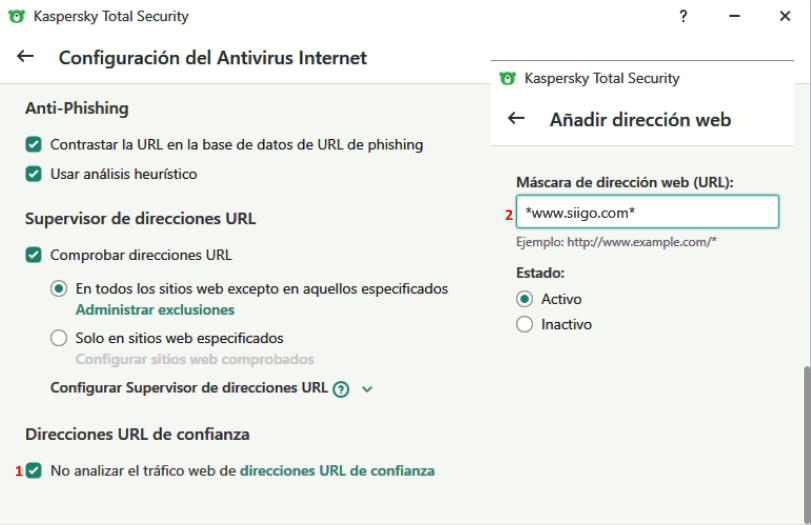Screen dimensions: 811x525
Task: Click the Estado: label
Action: (540, 273)
